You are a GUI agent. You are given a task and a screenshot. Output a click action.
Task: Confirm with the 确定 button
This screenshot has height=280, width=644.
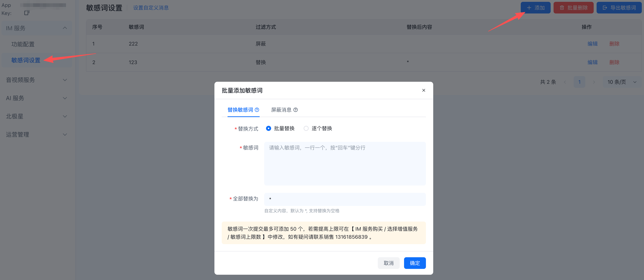(x=415, y=263)
